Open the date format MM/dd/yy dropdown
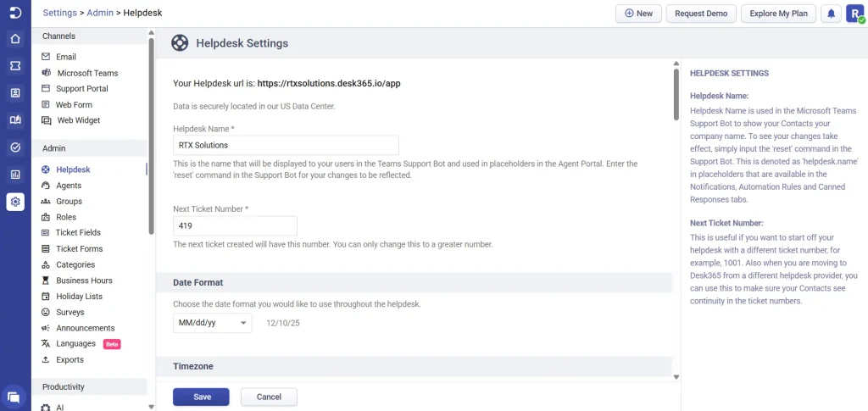This screenshot has height=411, width=868. tap(213, 323)
